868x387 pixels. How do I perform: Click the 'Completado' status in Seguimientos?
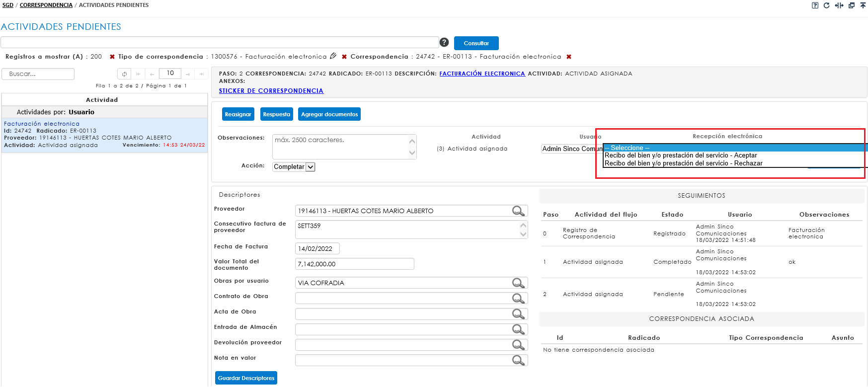pos(672,262)
